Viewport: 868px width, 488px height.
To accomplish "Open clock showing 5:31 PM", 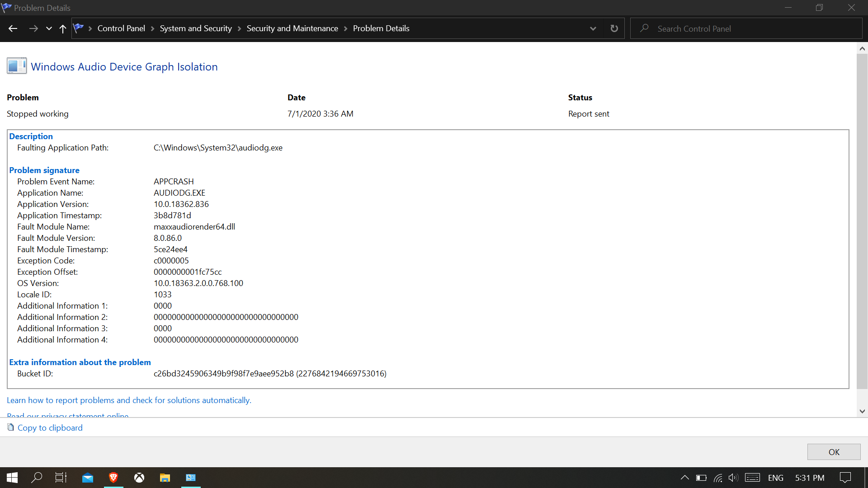I will click(810, 478).
